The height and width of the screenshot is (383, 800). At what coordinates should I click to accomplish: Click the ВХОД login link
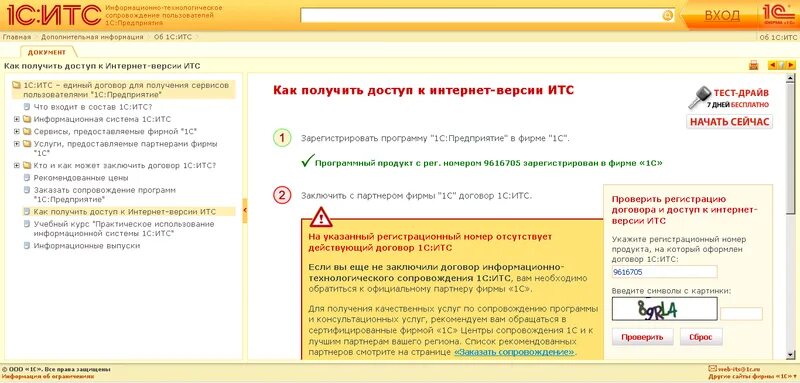coord(722,16)
